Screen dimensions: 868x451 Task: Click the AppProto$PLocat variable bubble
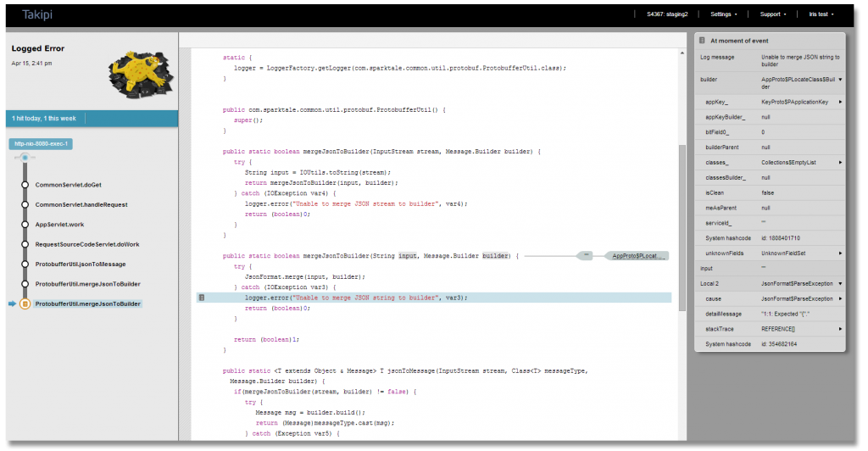coord(637,256)
